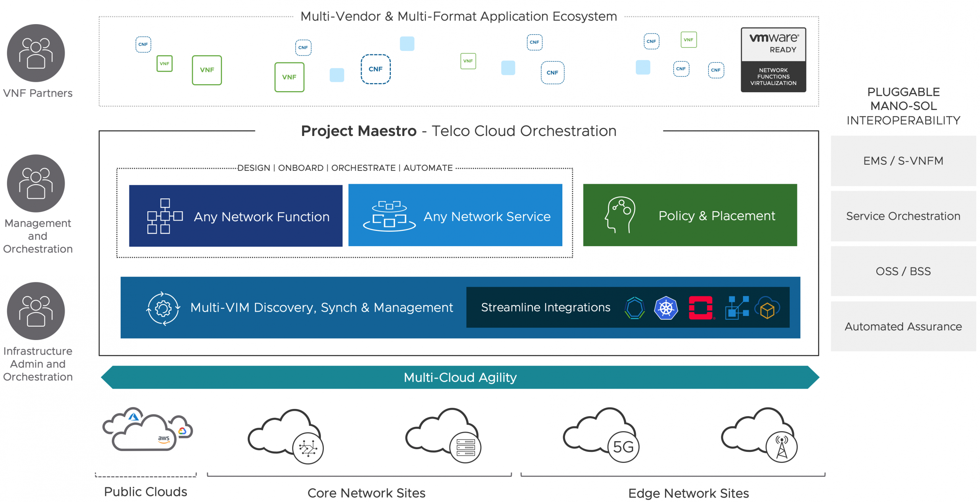
Task: Click the VNF Partners people icon
Action: (x=36, y=53)
